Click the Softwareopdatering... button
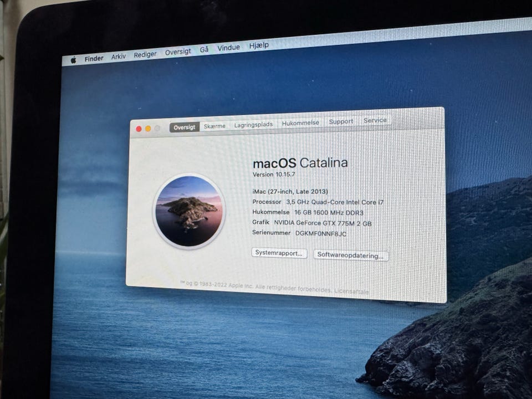532x399 pixels. (x=350, y=255)
